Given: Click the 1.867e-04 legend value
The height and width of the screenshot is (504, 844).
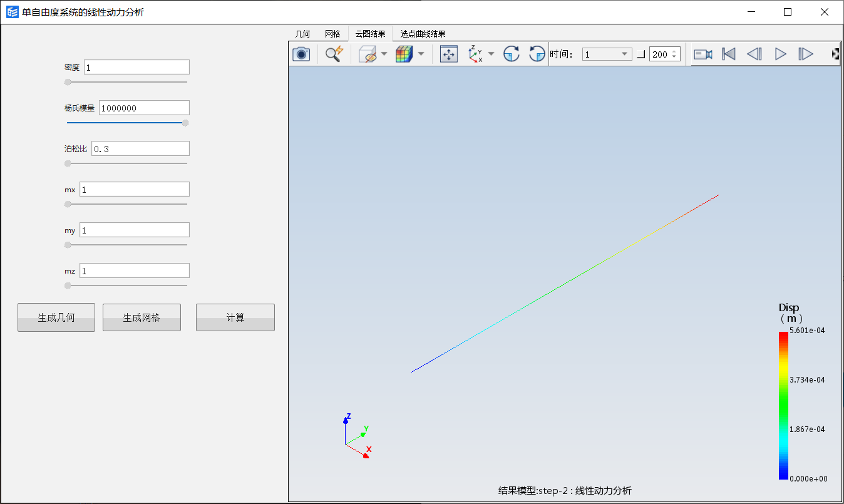Looking at the screenshot, I should coord(807,429).
